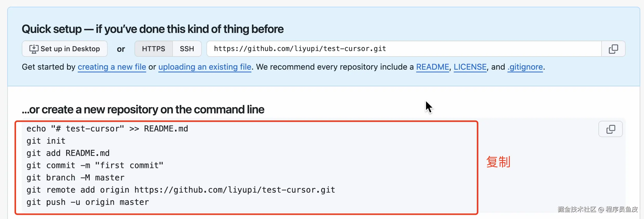Click the 'git push -u origin master' line
Image resolution: width=644 pixels, height=219 pixels.
click(88, 202)
